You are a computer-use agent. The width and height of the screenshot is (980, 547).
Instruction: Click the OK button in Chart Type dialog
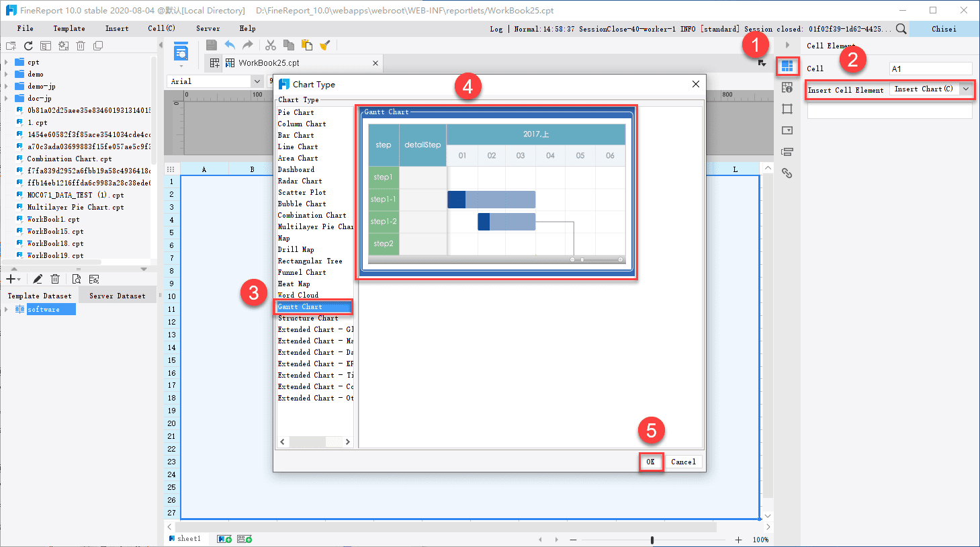coord(650,462)
